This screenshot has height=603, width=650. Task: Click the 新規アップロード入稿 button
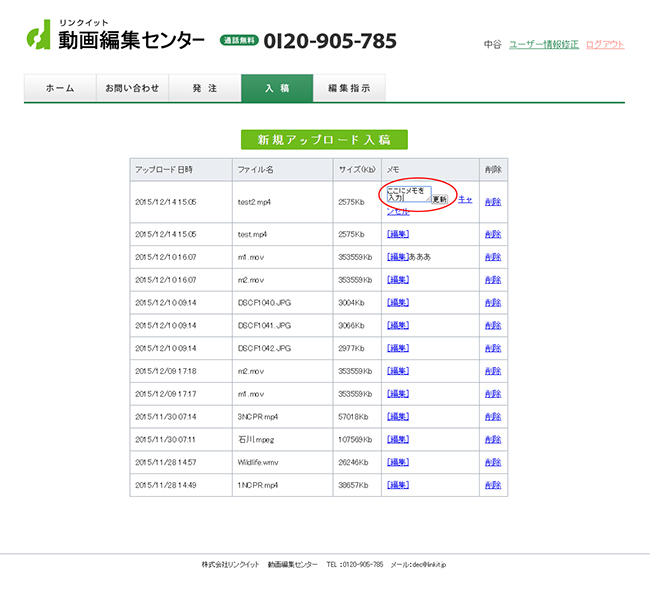click(x=324, y=140)
